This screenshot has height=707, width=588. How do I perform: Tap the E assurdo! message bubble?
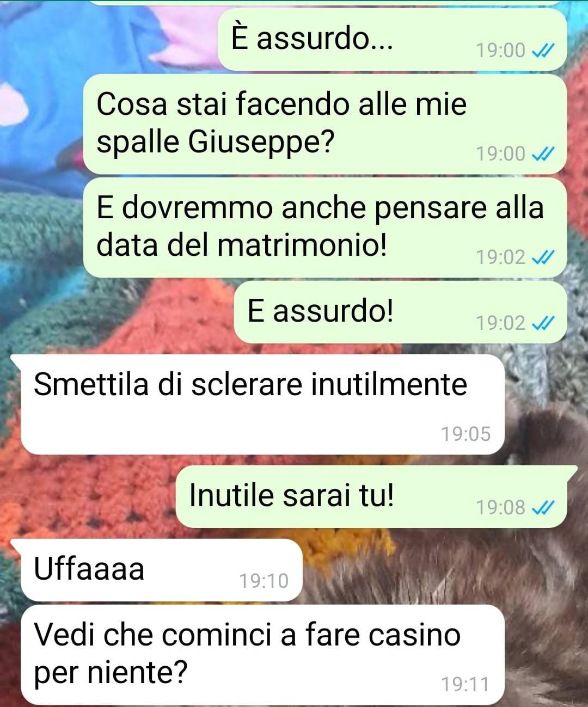(400, 312)
